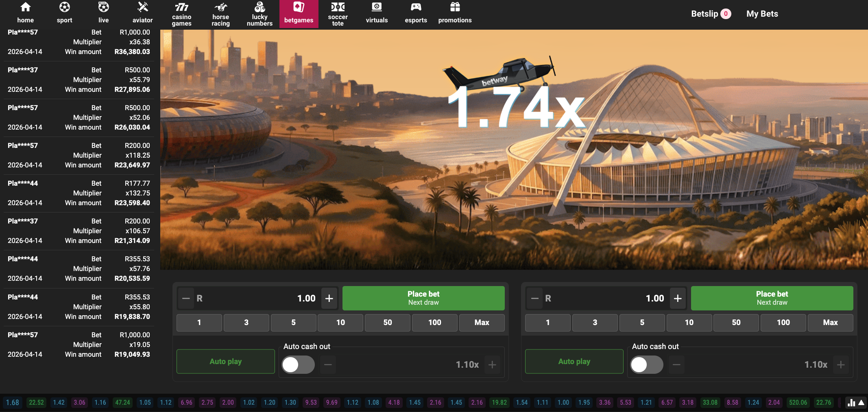
Task: Open the live betting icon
Action: [x=104, y=7]
